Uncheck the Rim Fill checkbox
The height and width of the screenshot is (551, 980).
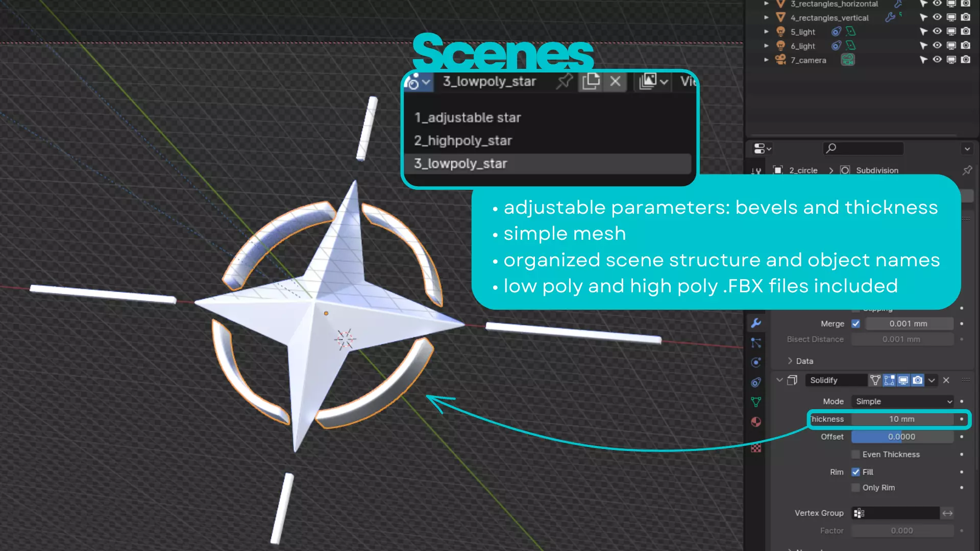click(x=856, y=472)
